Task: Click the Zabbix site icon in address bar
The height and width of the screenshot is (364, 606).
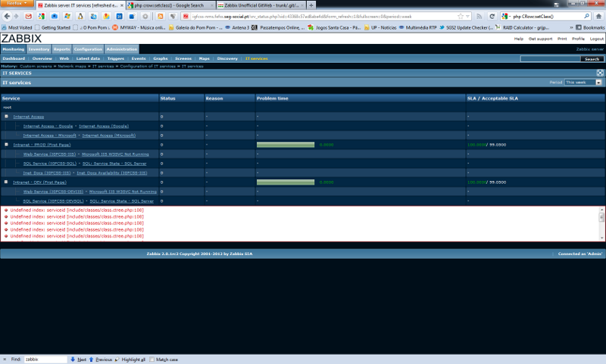Action: coord(186,16)
